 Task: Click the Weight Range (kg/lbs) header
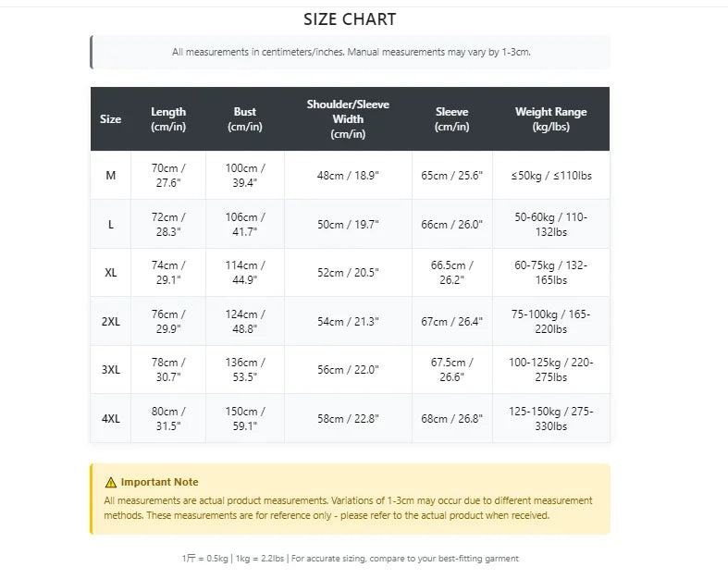coord(550,119)
